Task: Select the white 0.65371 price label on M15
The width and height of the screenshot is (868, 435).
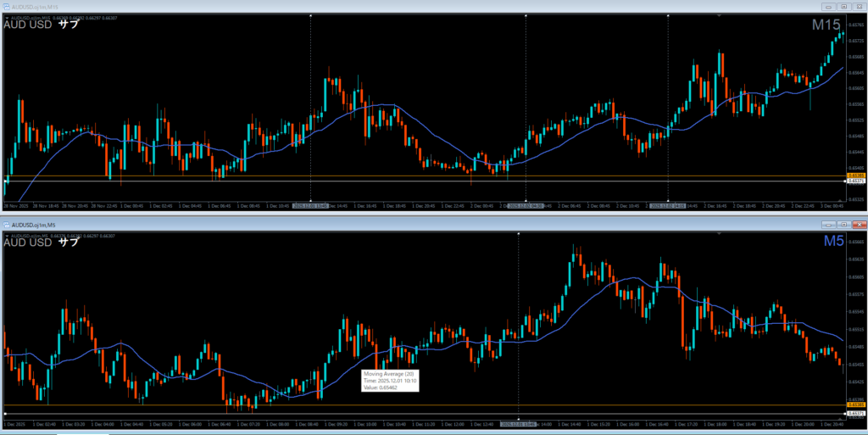Action: click(855, 181)
